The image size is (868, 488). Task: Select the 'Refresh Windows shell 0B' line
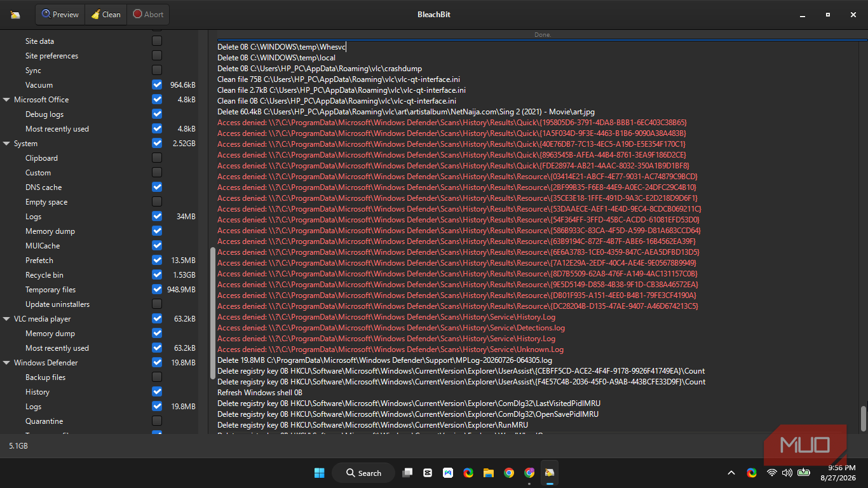click(x=260, y=393)
